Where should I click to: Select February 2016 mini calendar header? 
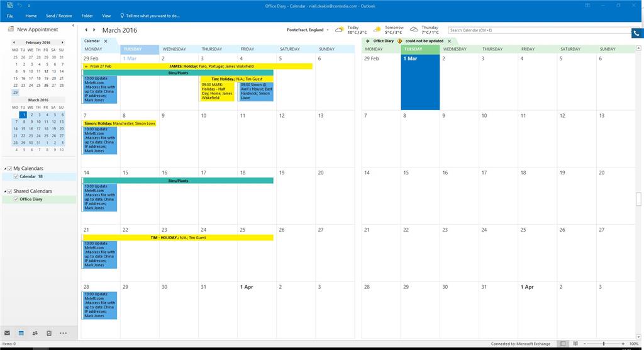(x=38, y=42)
